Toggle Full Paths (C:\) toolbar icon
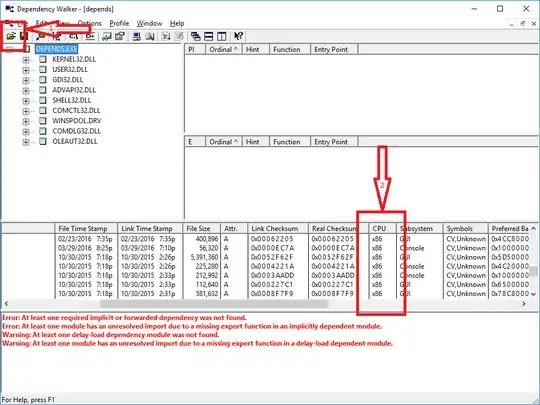Viewport: 540px width, 405px height. 73,36
